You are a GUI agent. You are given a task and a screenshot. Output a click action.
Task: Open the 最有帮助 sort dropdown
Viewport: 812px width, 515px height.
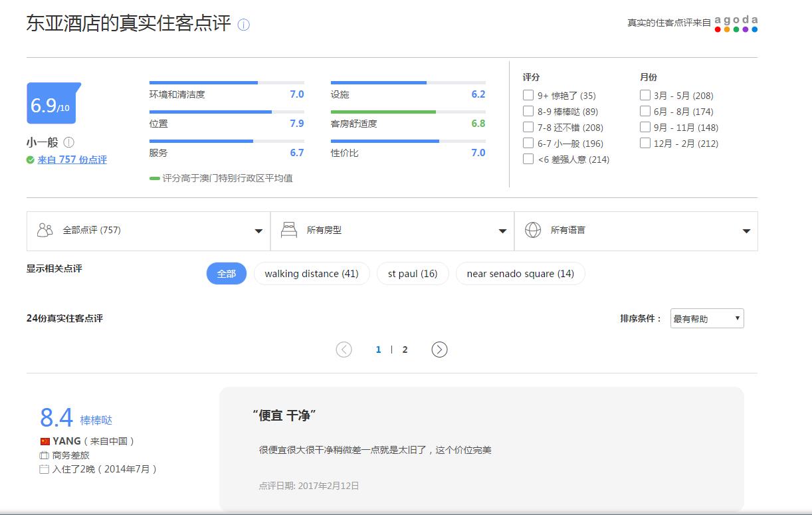pyautogui.click(x=707, y=319)
